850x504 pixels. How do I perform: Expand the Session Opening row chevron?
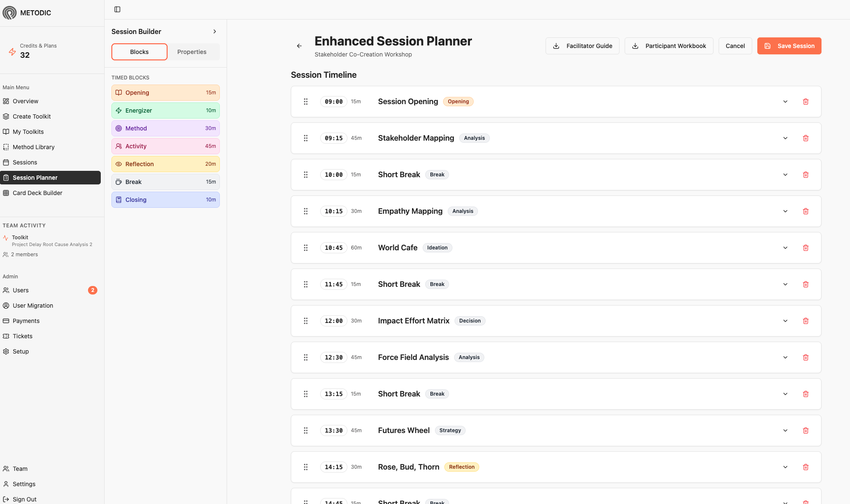coord(785,102)
